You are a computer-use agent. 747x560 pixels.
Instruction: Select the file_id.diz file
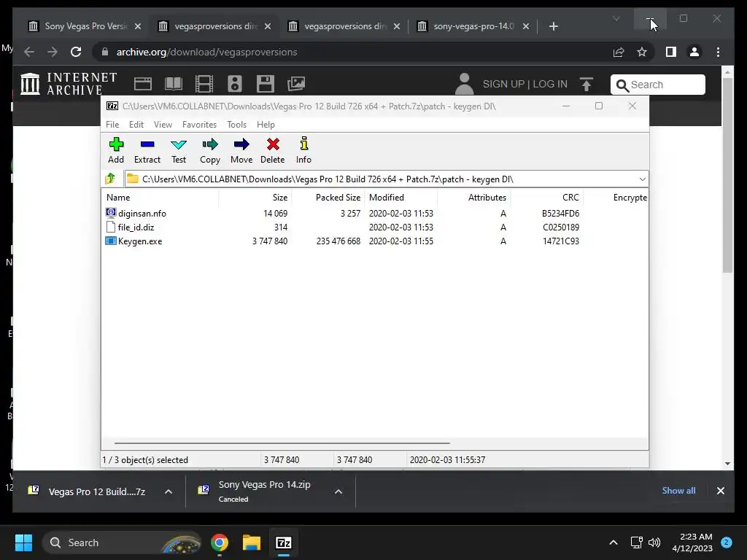[x=136, y=227]
